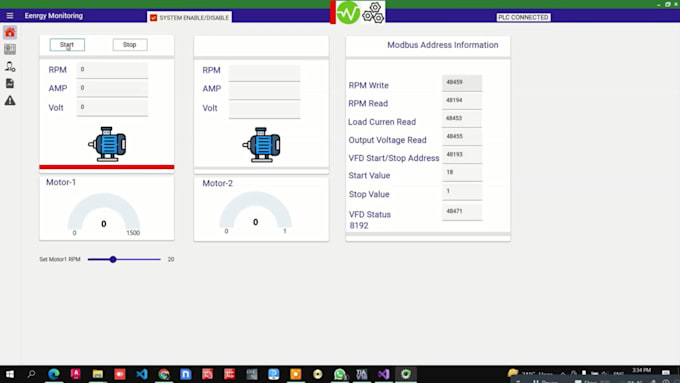Open Visual Studio Code from taskbar
680x383 pixels.
point(142,374)
